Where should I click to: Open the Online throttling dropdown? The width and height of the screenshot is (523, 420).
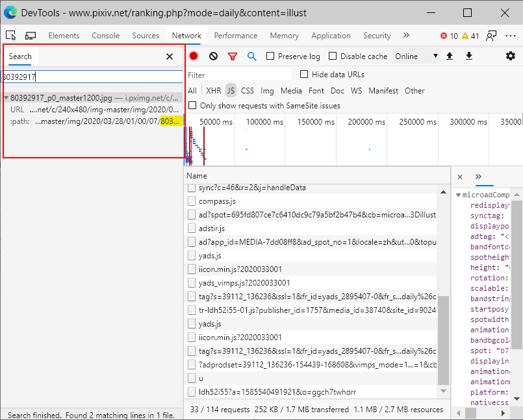pos(416,56)
